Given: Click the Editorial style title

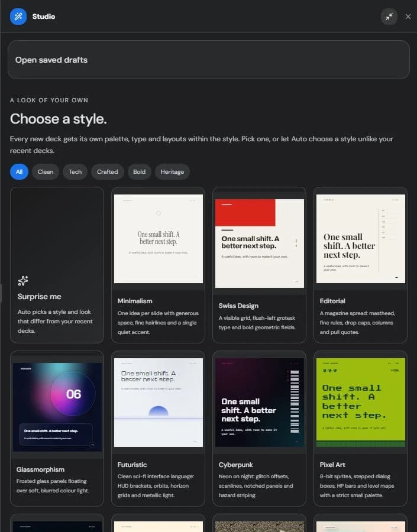Looking at the screenshot, I should 332,301.
